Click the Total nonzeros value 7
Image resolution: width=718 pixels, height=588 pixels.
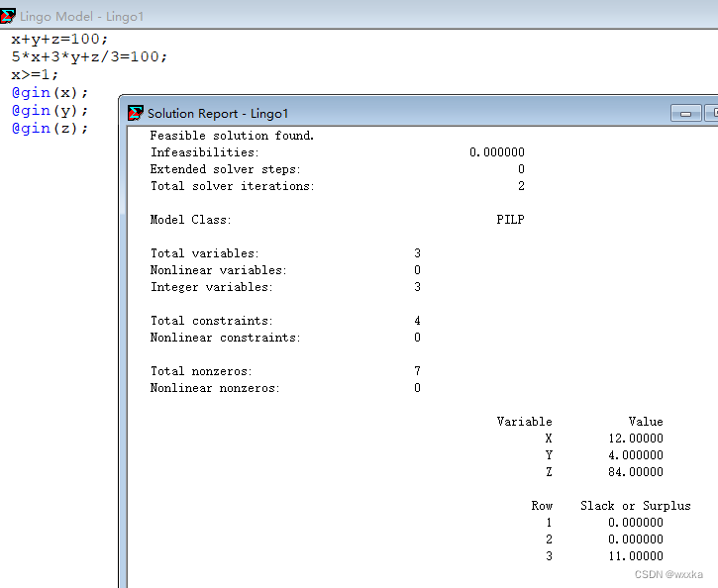417,371
